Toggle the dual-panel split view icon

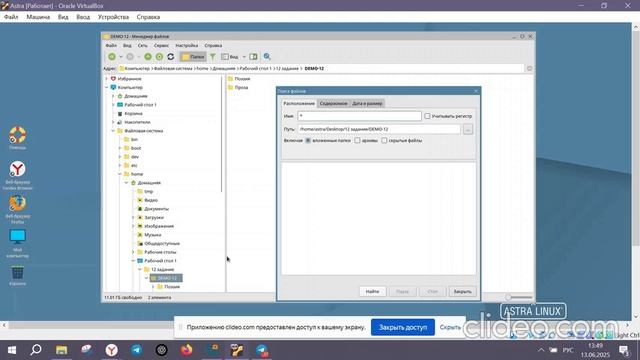253,57
